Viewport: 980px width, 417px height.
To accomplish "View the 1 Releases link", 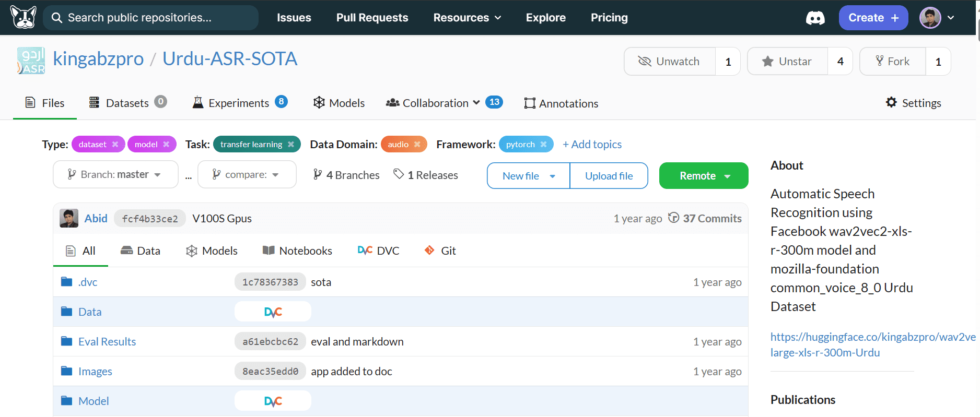I will click(x=426, y=175).
